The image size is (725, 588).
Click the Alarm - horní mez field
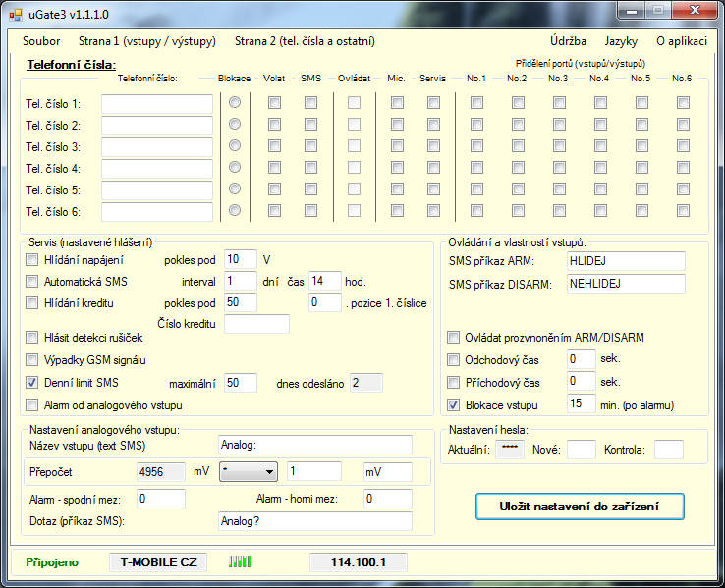click(387, 499)
